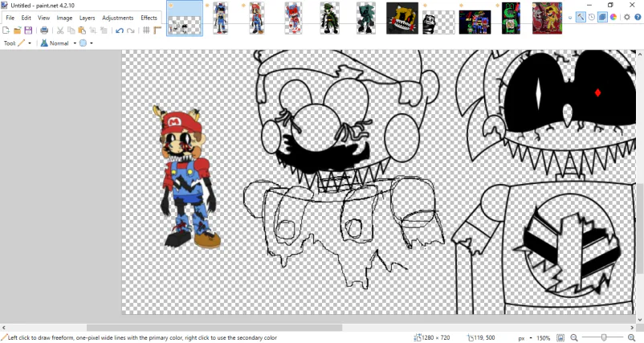Toggle the History window with clock icon
This screenshot has height=343, width=644.
pos(592,17)
